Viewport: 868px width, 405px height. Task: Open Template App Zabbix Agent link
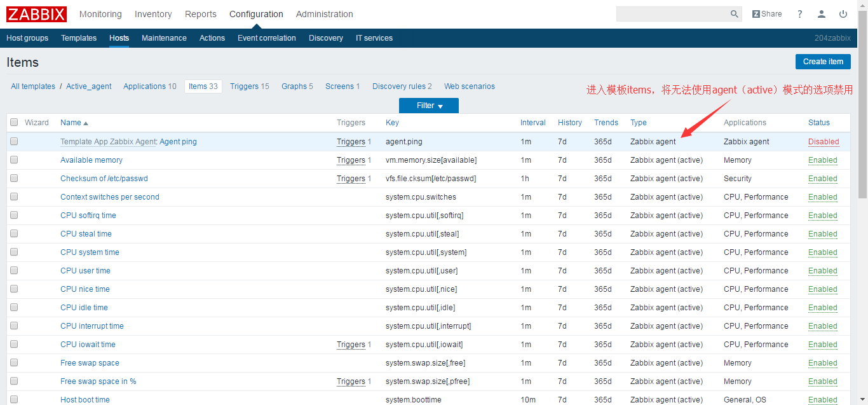click(108, 142)
